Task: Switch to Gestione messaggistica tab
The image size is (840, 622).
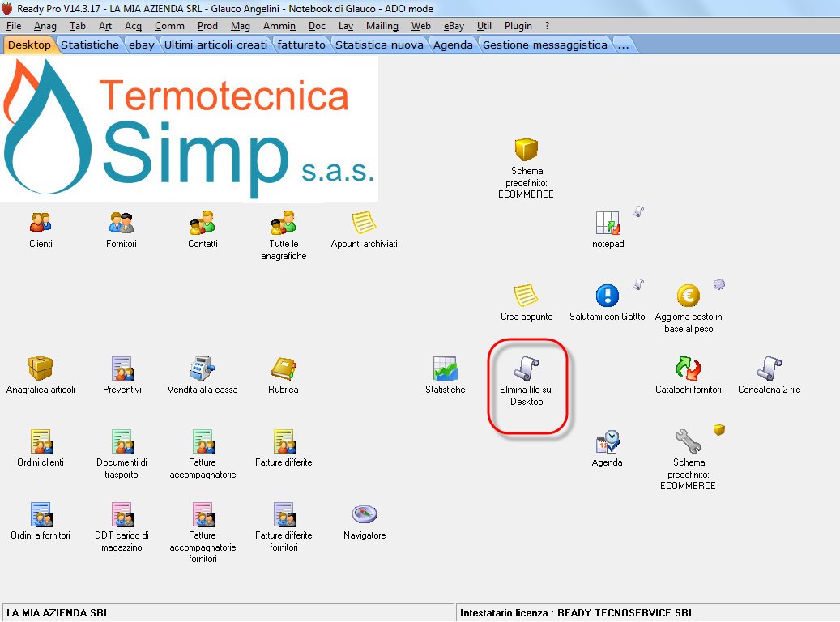Action: (x=545, y=45)
